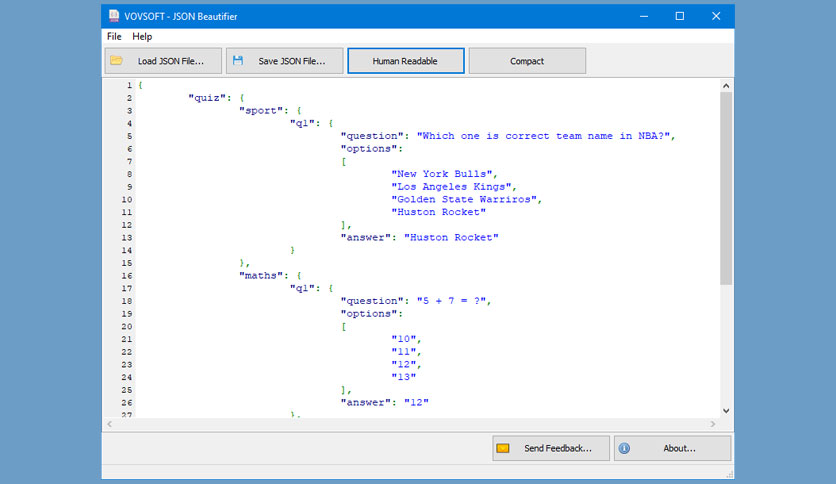Click the vertical scrollbar down arrow
The image size is (836, 484).
(x=726, y=410)
